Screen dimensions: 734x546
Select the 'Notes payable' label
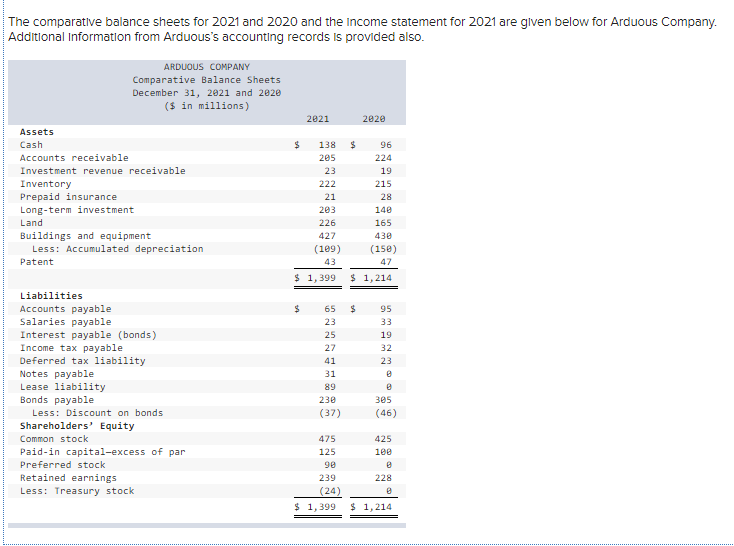click(57, 374)
